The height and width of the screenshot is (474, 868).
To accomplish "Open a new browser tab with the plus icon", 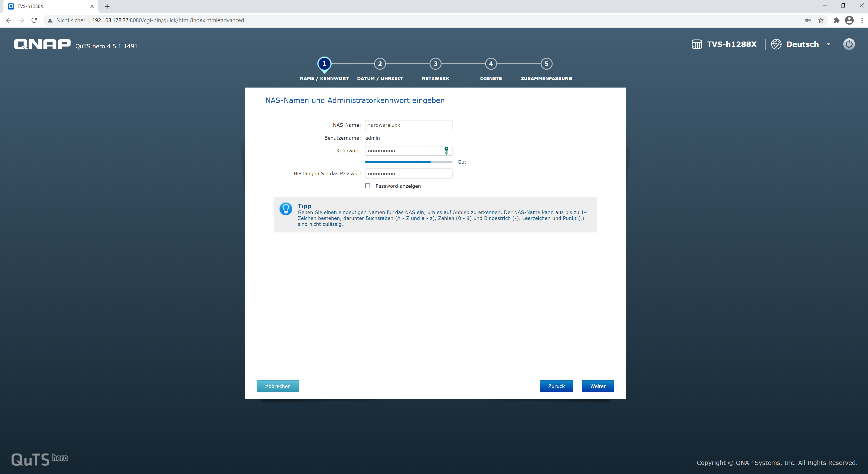I will click(x=107, y=6).
